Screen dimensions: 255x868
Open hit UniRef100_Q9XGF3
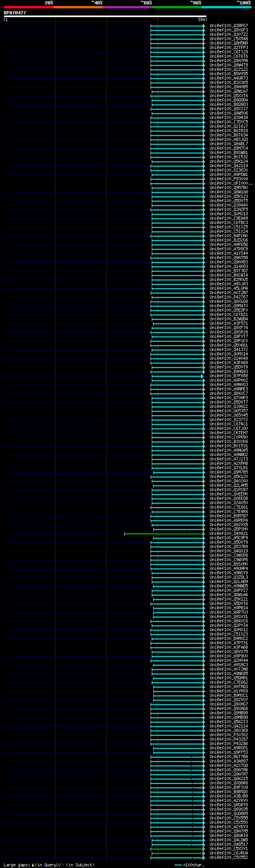click(x=229, y=30)
